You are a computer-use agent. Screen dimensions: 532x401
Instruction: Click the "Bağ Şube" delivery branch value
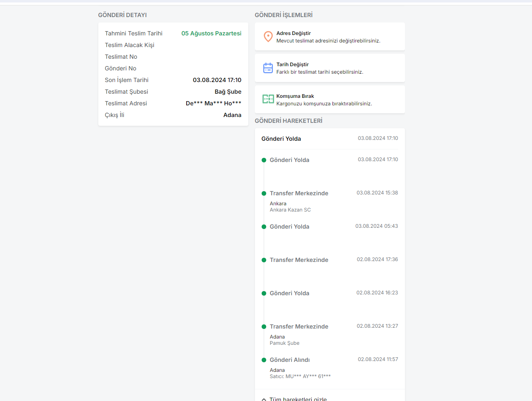(x=228, y=92)
